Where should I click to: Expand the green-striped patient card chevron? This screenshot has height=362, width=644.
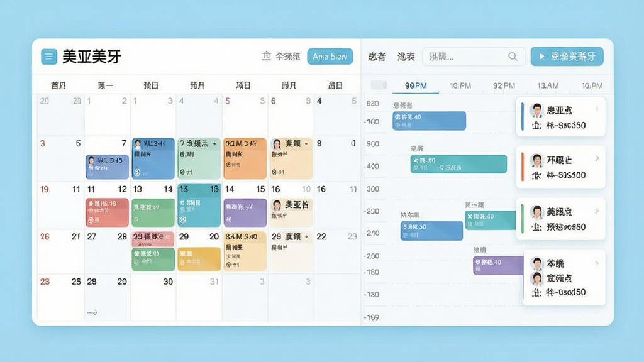click(597, 211)
